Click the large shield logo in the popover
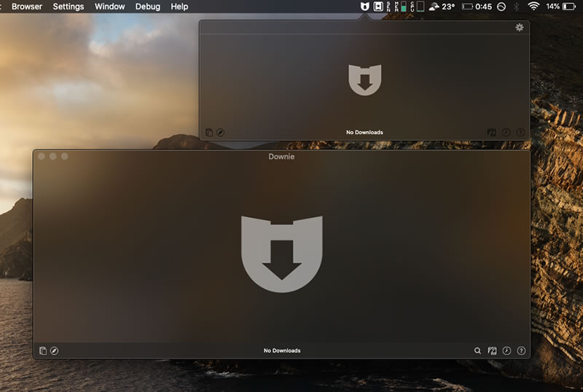The height and width of the screenshot is (392, 583). pyautogui.click(x=365, y=80)
